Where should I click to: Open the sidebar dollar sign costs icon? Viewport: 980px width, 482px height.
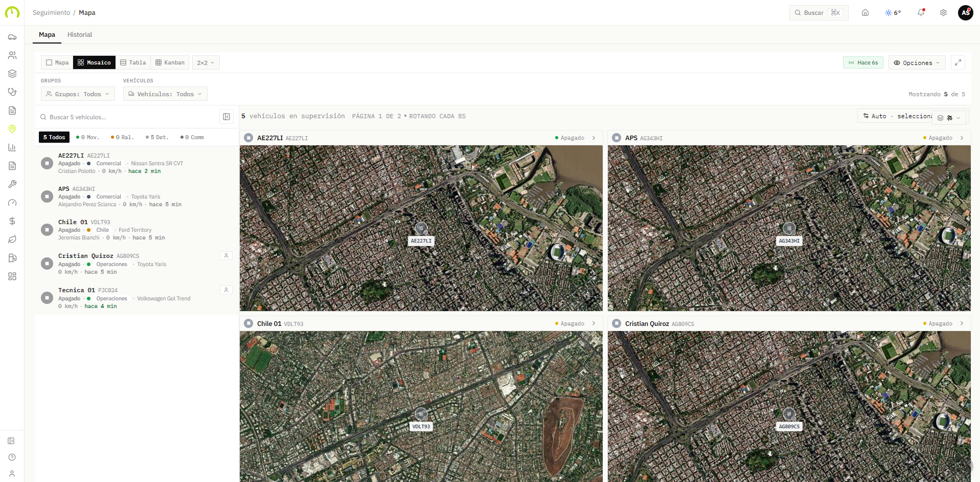12,221
